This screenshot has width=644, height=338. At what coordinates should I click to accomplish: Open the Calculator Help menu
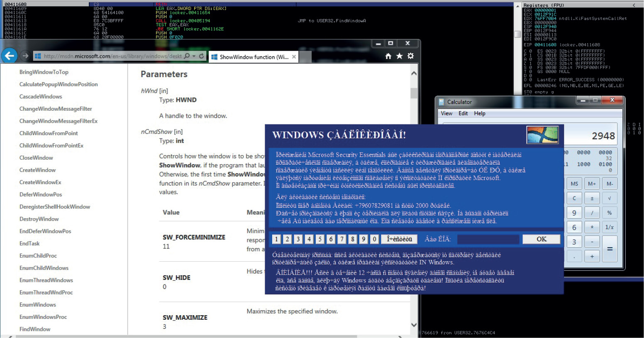coord(480,113)
